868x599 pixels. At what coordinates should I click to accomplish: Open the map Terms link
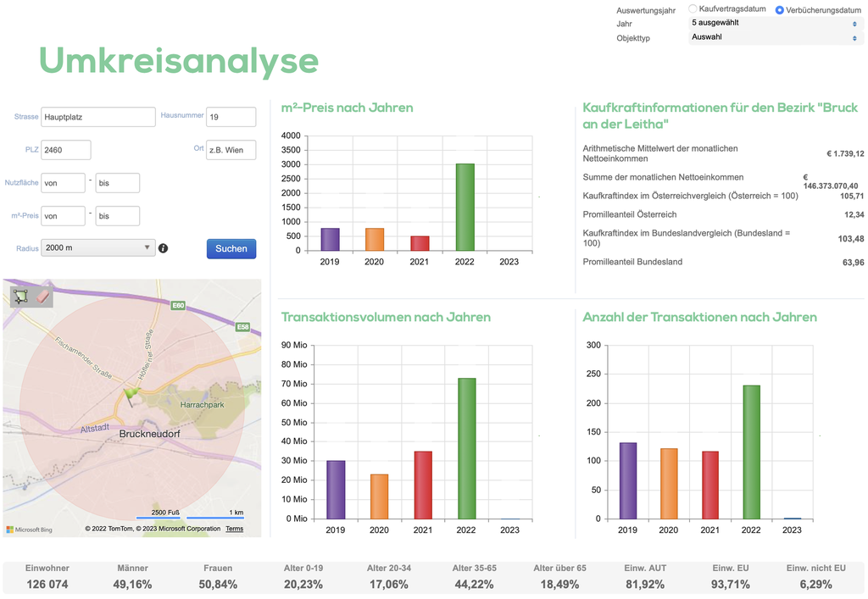click(234, 529)
